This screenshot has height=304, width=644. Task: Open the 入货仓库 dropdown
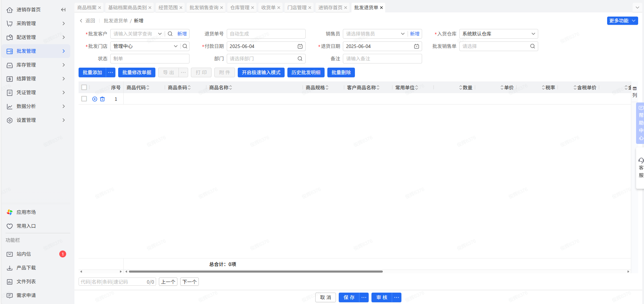pyautogui.click(x=498, y=34)
